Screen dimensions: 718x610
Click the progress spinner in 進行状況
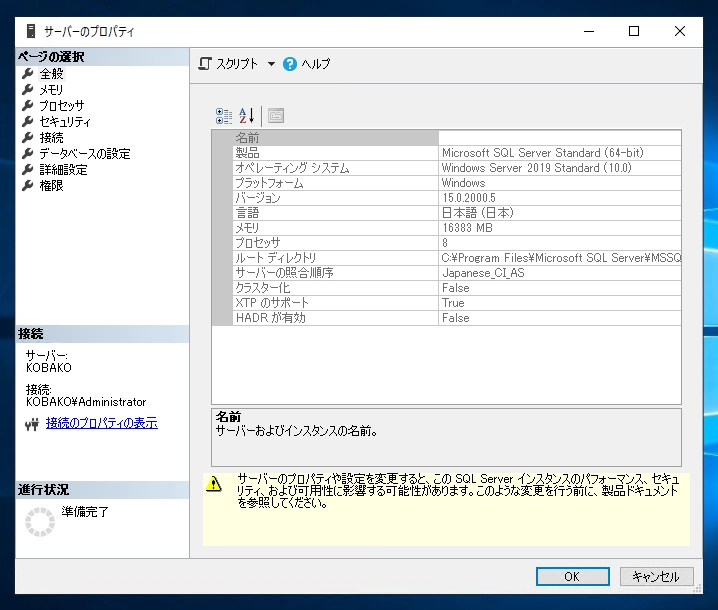[40, 522]
